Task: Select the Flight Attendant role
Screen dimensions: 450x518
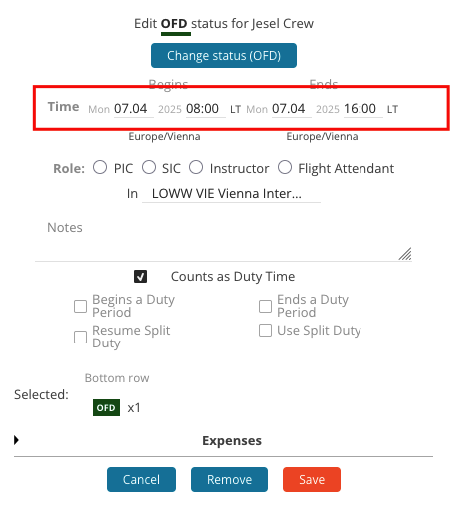Action: pyautogui.click(x=285, y=167)
